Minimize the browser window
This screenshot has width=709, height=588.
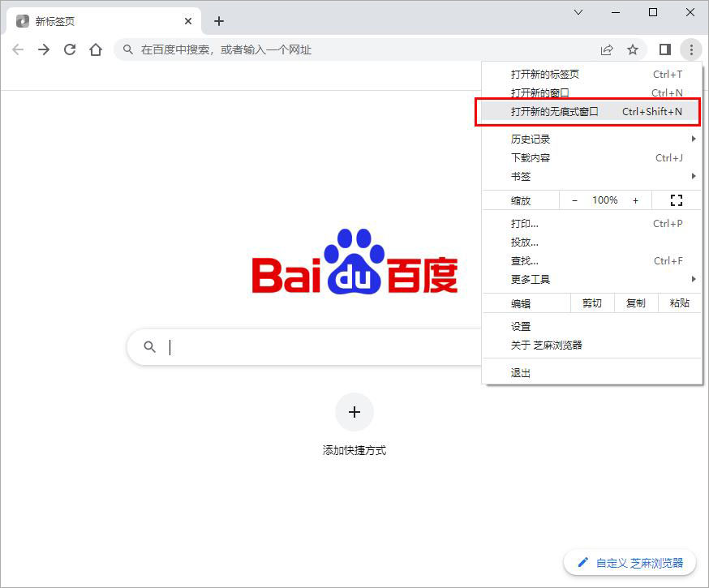point(616,12)
